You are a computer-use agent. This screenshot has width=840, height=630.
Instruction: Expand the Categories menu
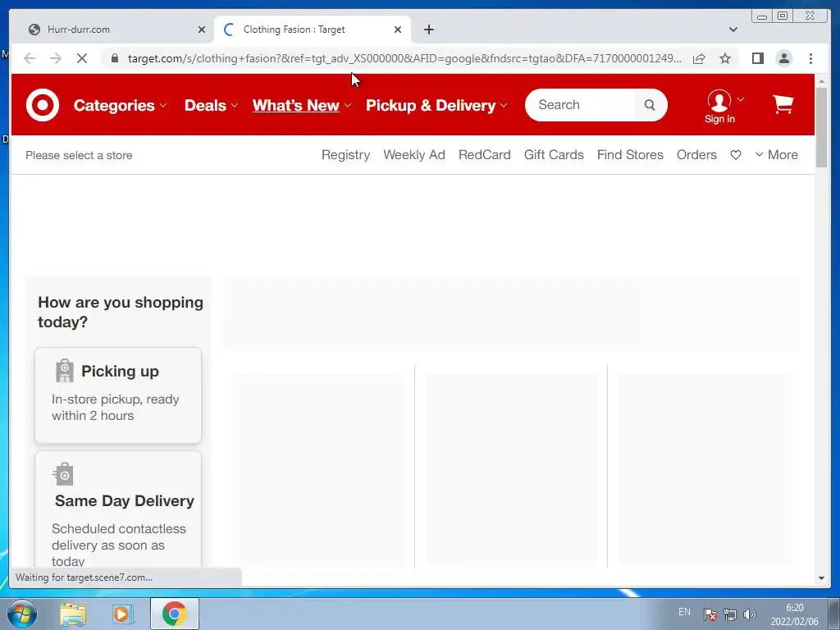point(120,106)
